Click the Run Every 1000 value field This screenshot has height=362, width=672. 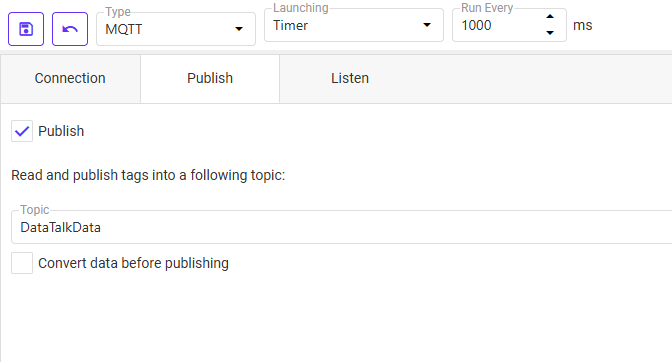point(499,25)
